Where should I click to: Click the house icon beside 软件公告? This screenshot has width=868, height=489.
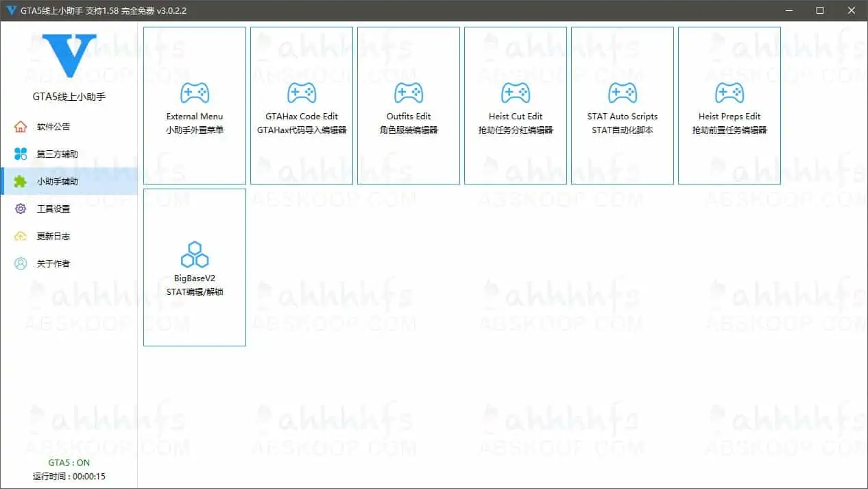21,127
